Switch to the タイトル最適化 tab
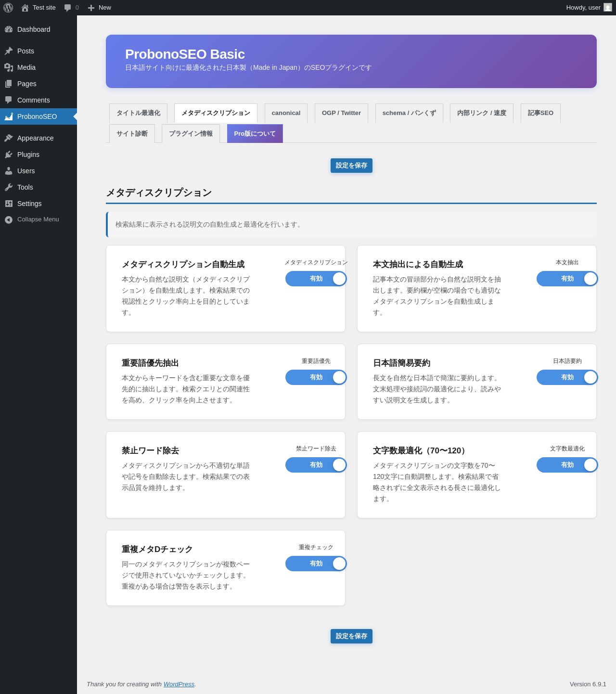 [x=138, y=113]
